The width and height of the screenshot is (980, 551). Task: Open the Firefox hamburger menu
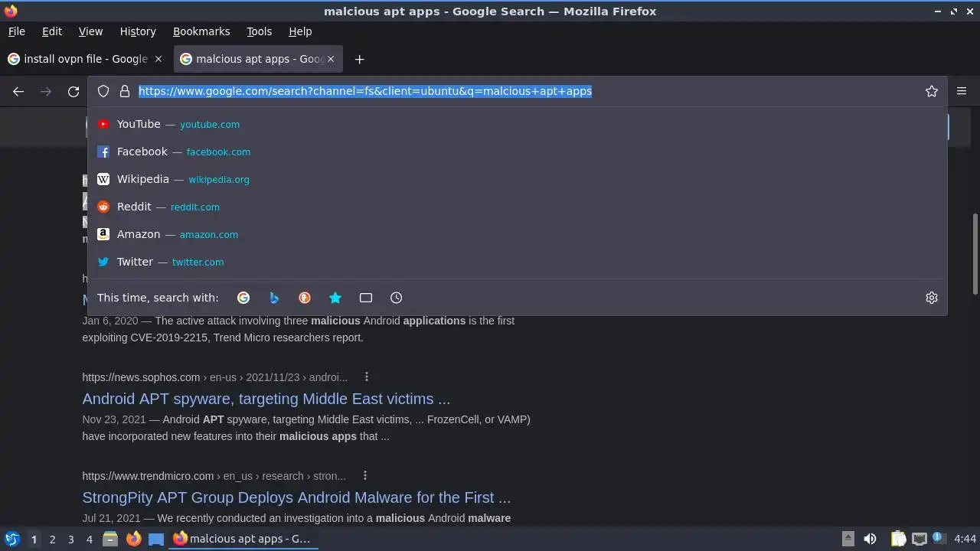(962, 91)
